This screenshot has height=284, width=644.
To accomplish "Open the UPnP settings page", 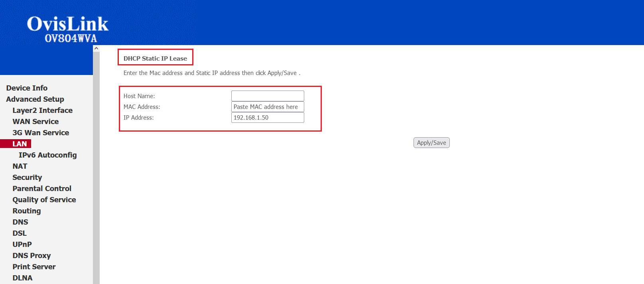I will coord(22,245).
